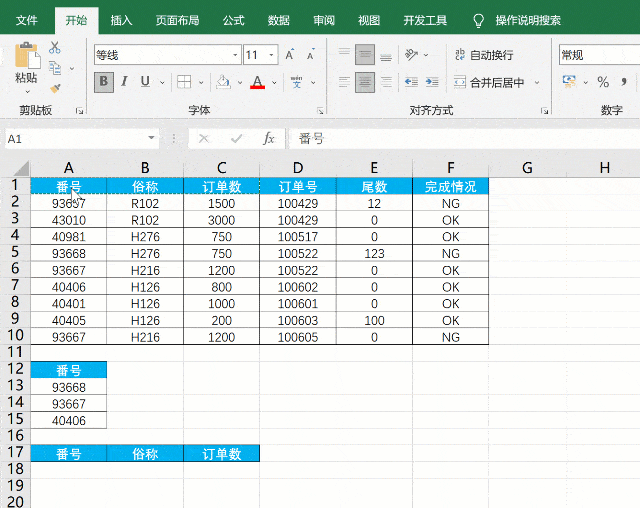The width and height of the screenshot is (640, 508).
Task: Switch to 视图 tab
Action: pos(369,20)
